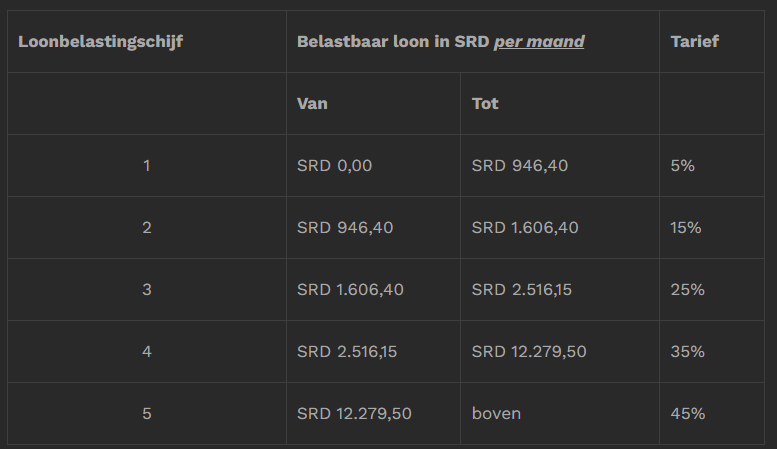Click the SRD 0,00 cell
Screen dimensions: 777x449
[334, 166]
